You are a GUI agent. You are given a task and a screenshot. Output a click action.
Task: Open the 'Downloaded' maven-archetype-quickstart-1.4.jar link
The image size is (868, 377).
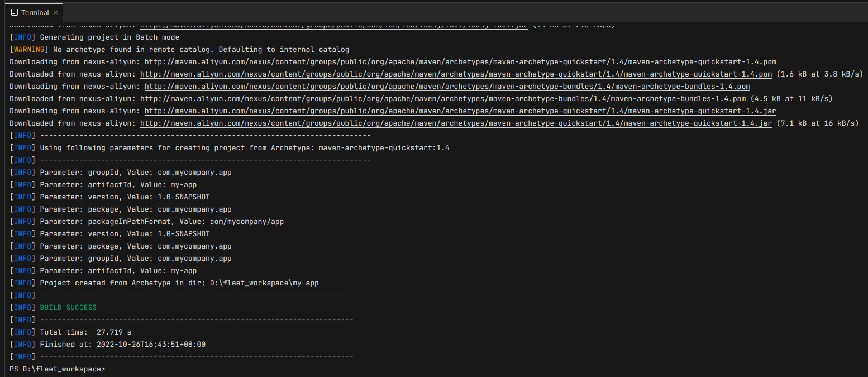pyautogui.click(x=456, y=123)
